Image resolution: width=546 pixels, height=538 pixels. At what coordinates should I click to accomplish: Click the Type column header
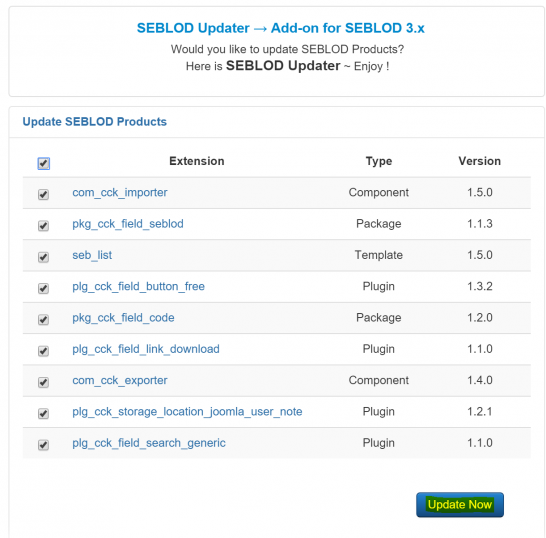pos(379,161)
